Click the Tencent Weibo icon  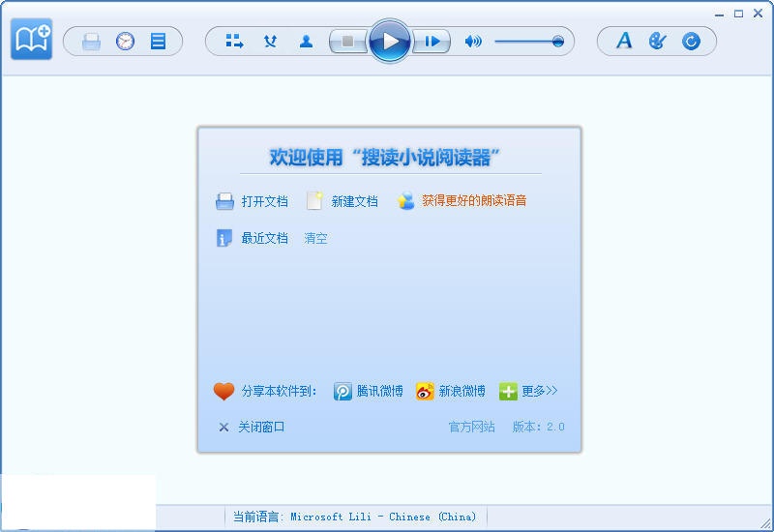pyautogui.click(x=342, y=392)
